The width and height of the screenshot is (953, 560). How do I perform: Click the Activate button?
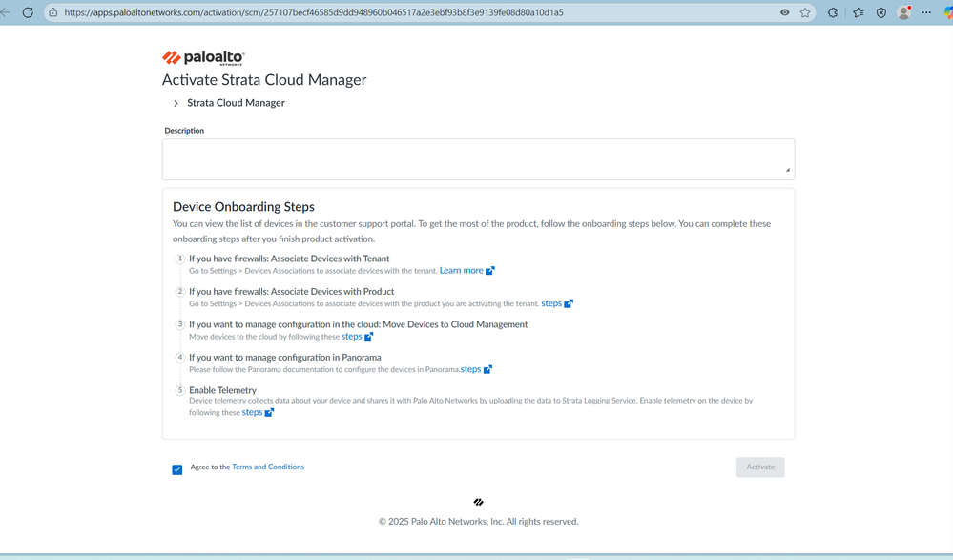tap(760, 467)
